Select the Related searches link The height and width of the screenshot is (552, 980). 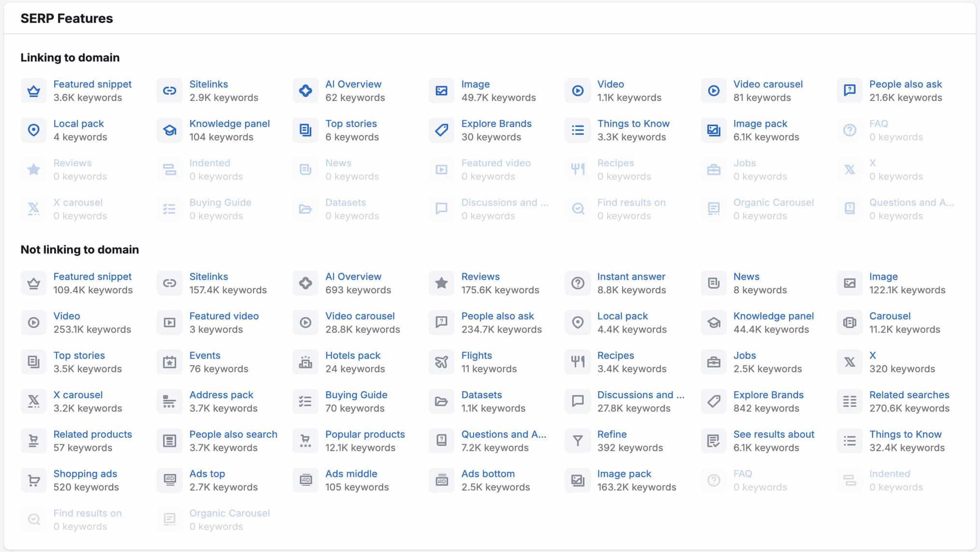[909, 395]
